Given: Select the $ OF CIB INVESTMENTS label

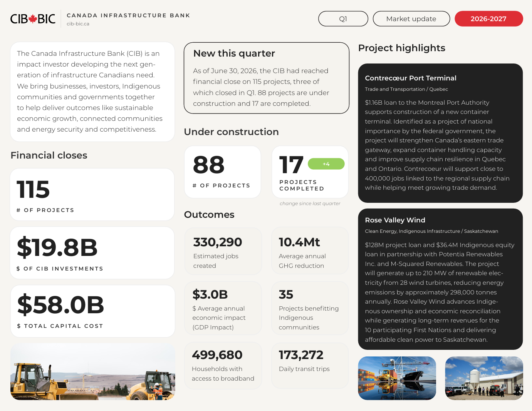Looking at the screenshot, I should 60,269.
